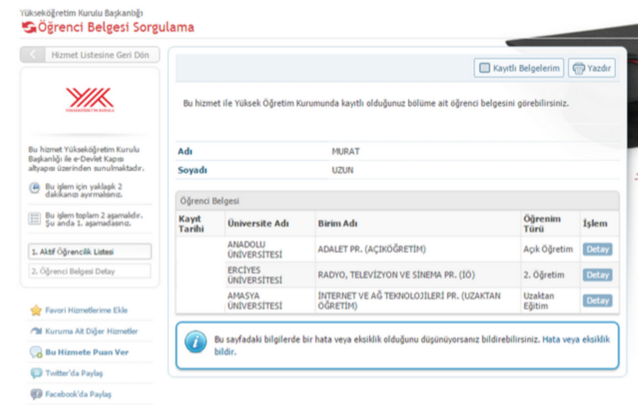Click the e-Devlet logo next to page title
Image resolution: width=639 pixels, height=405 pixels.
point(29,27)
